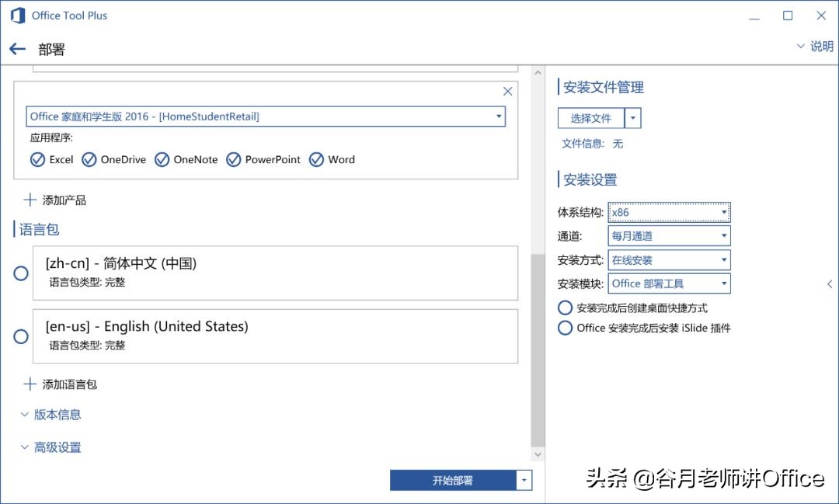Select the [zh-cn] 简体中文 language card
Viewport: 839px width, 504px height.
pos(275,273)
